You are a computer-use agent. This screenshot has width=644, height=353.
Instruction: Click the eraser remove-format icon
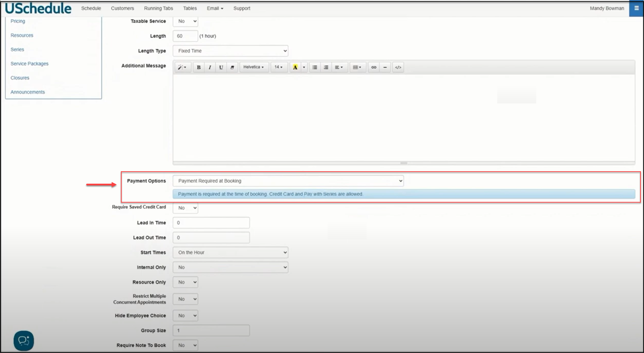coord(232,67)
